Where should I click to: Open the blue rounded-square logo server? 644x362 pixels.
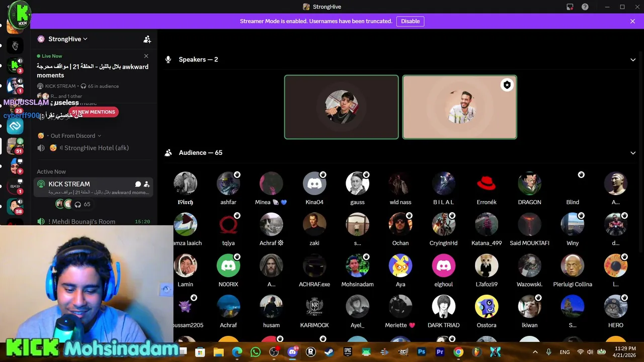pos(15,126)
